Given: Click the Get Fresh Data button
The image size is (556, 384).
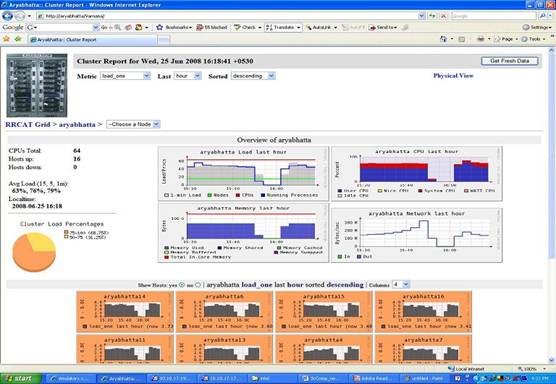Looking at the screenshot, I should click(510, 61).
